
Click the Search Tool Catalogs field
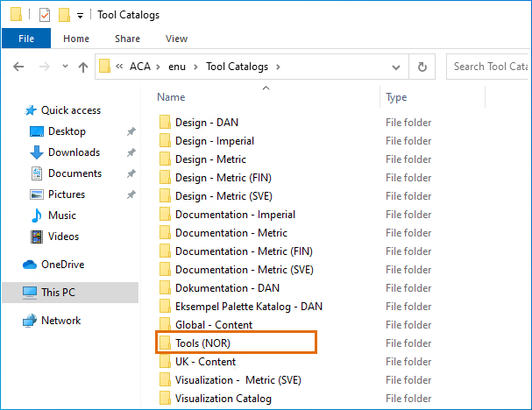click(x=491, y=67)
